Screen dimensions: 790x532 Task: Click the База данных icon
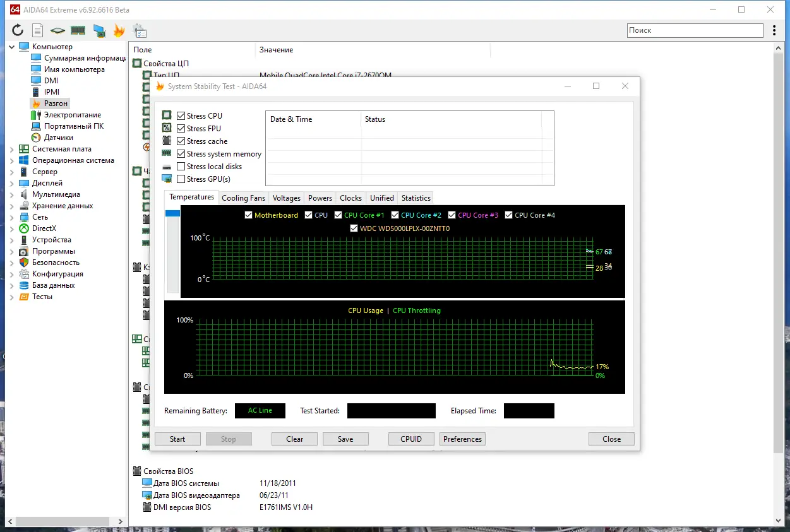(x=24, y=285)
